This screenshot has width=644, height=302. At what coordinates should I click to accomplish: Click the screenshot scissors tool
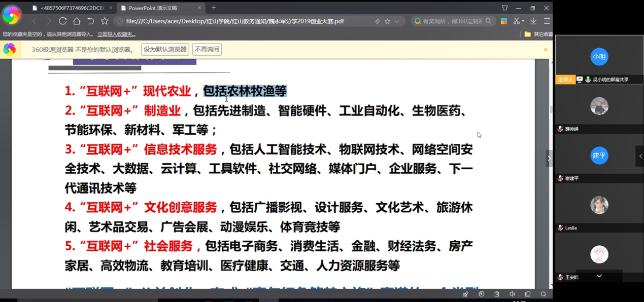(516, 21)
